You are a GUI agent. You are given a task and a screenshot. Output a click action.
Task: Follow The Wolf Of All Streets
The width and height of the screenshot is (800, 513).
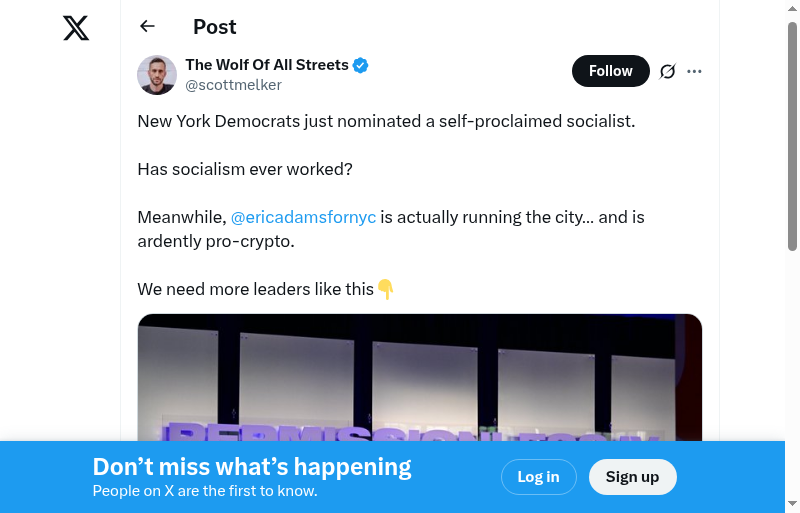(x=610, y=71)
